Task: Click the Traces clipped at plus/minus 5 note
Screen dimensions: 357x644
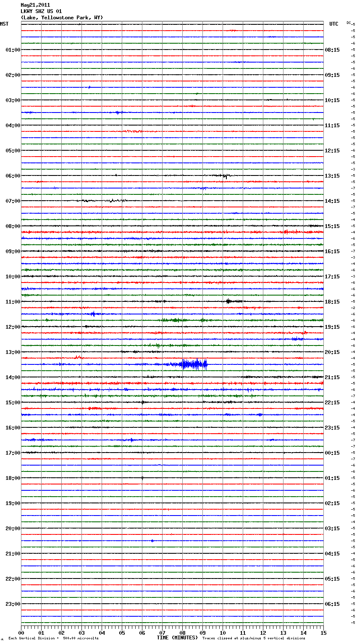Action: tap(254, 638)
